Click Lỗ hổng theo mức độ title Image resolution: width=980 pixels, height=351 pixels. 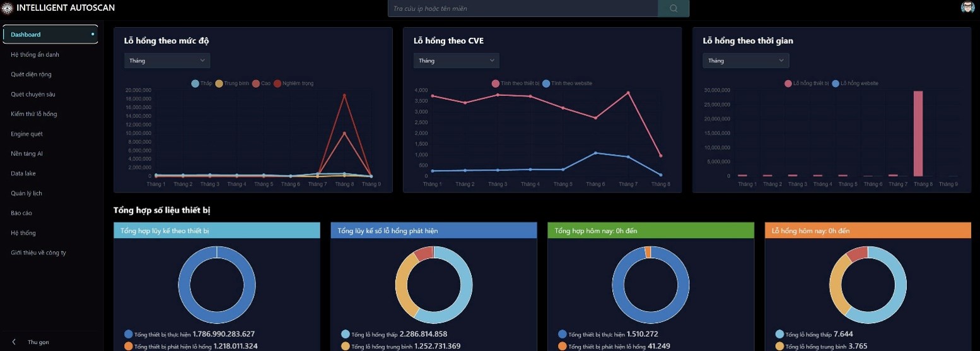tap(166, 40)
